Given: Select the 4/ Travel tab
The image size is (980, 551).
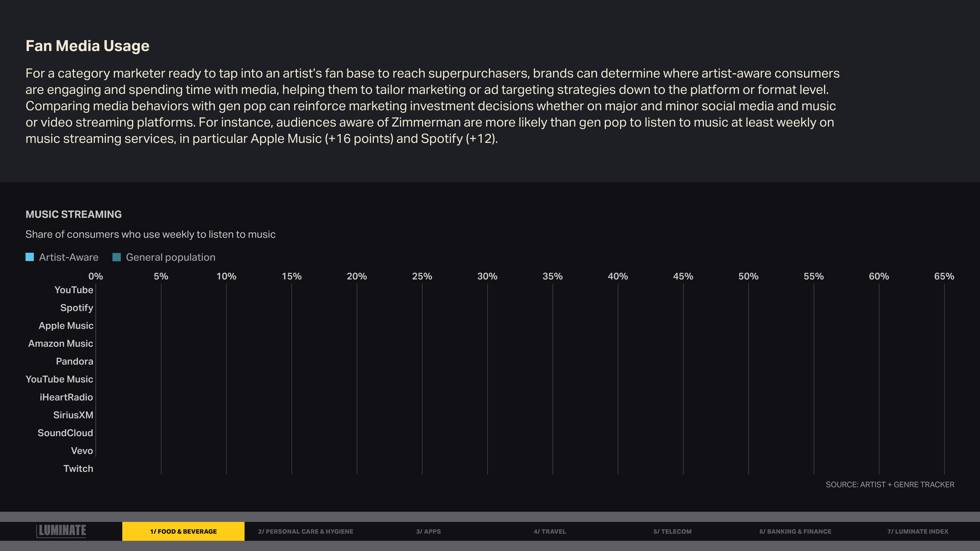Looking at the screenshot, I should [x=550, y=531].
